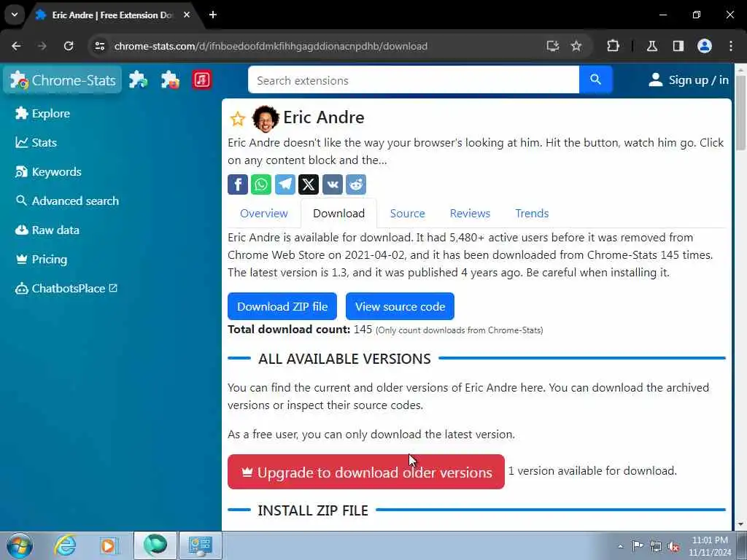Click the blue search magnifier button
The image size is (747, 560).
click(595, 79)
